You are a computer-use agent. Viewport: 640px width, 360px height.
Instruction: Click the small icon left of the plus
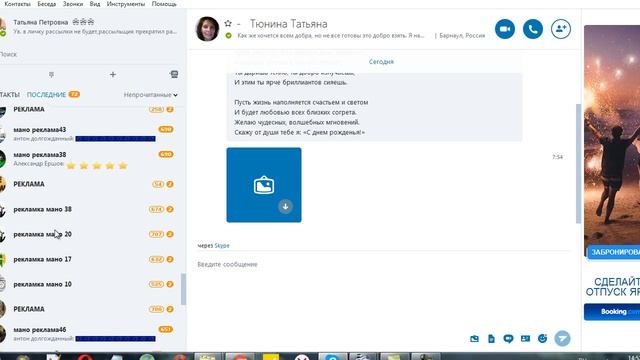pos(51,74)
